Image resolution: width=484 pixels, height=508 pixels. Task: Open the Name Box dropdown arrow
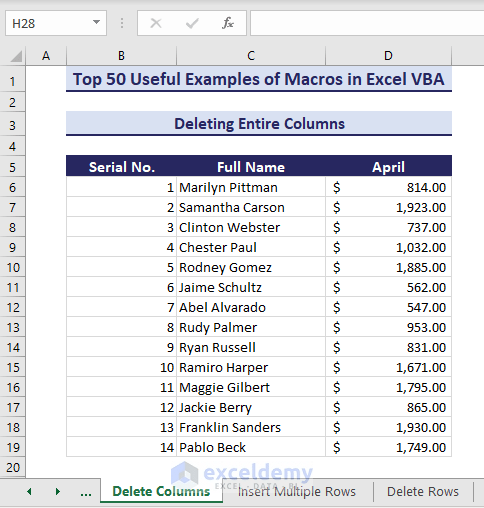[x=96, y=22]
